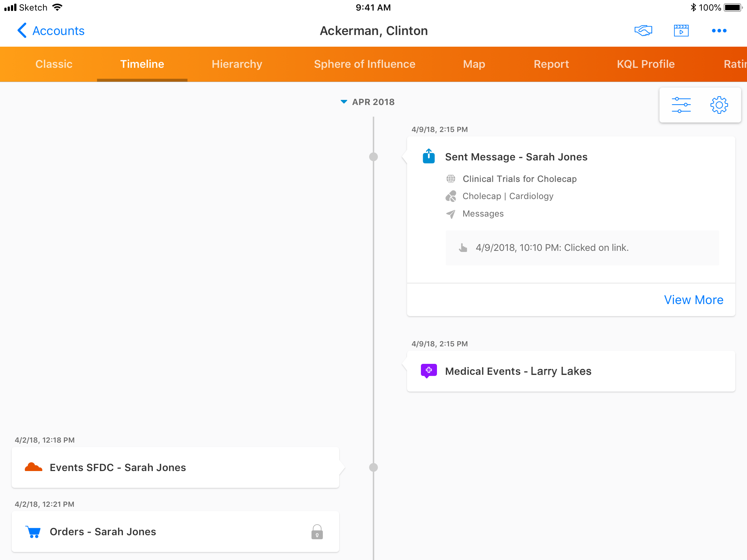Switch to the Hierarchy tab
This screenshot has width=747, height=560.
237,64
